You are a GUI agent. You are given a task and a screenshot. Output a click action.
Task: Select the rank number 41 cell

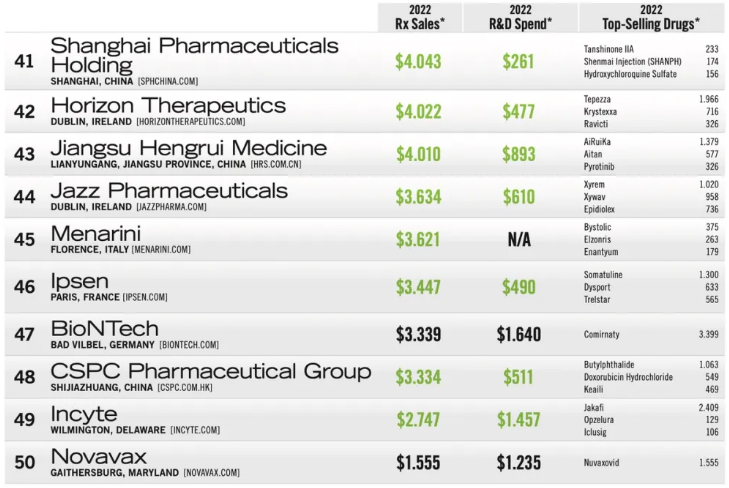[x=24, y=61]
